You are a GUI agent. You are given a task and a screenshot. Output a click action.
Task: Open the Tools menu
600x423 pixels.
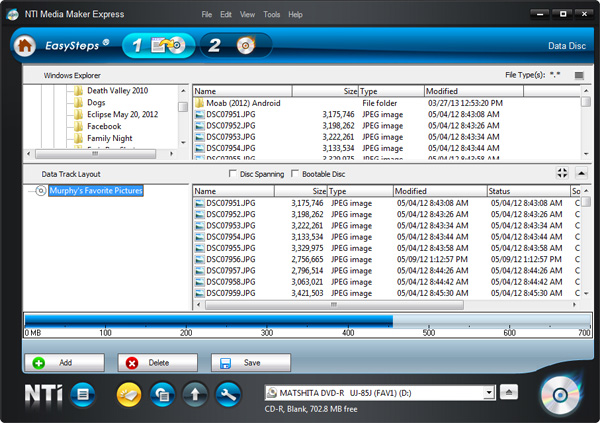pyautogui.click(x=271, y=15)
